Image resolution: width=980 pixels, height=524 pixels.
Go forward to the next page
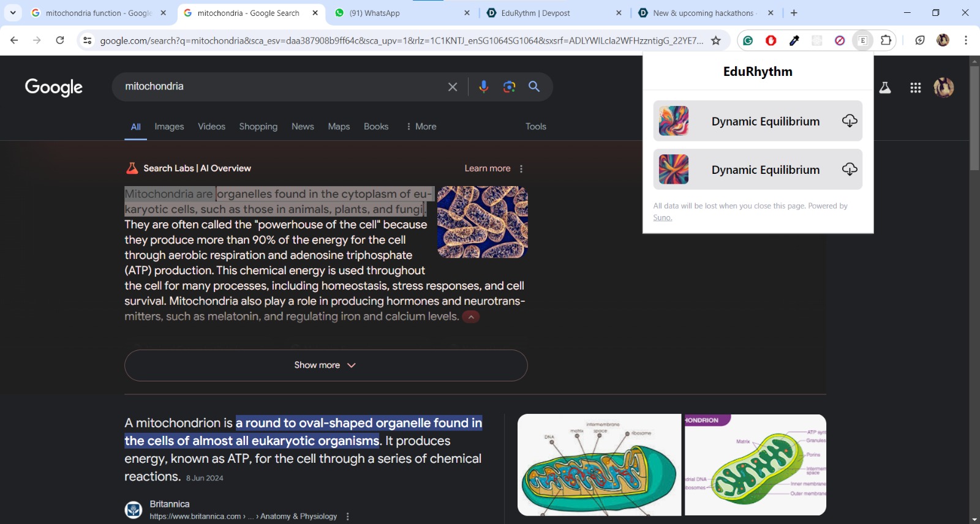tap(37, 40)
